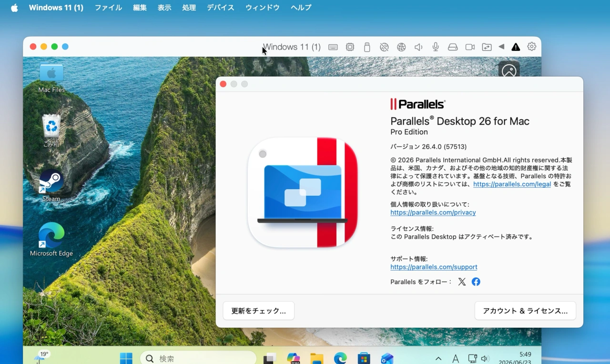Open File Explorer on Windows taskbar

tap(317, 358)
